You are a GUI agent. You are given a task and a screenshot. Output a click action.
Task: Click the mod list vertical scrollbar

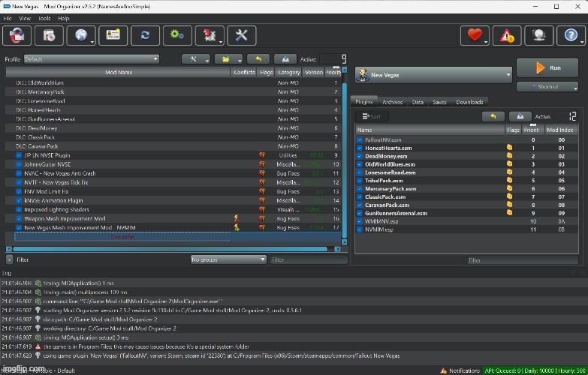click(345, 160)
